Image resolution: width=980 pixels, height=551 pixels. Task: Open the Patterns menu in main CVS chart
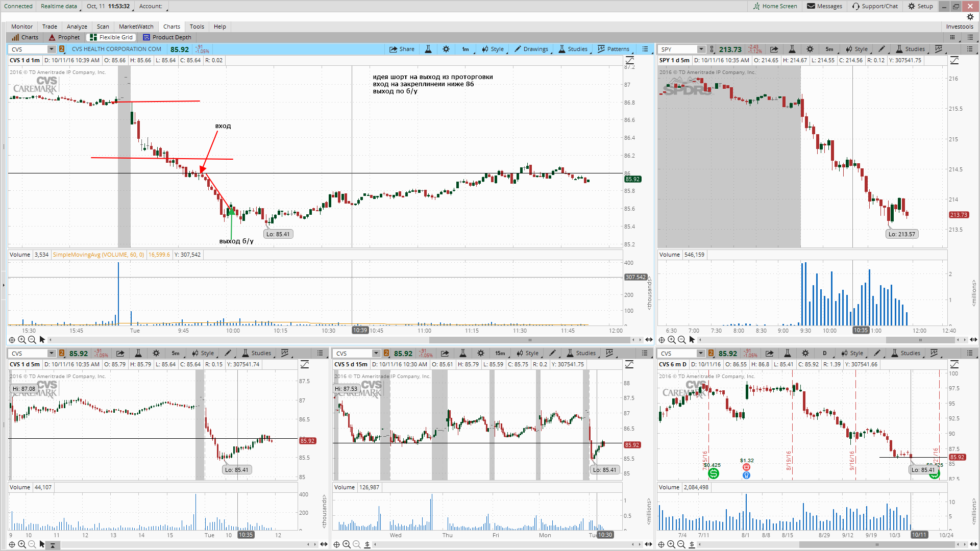(614, 49)
